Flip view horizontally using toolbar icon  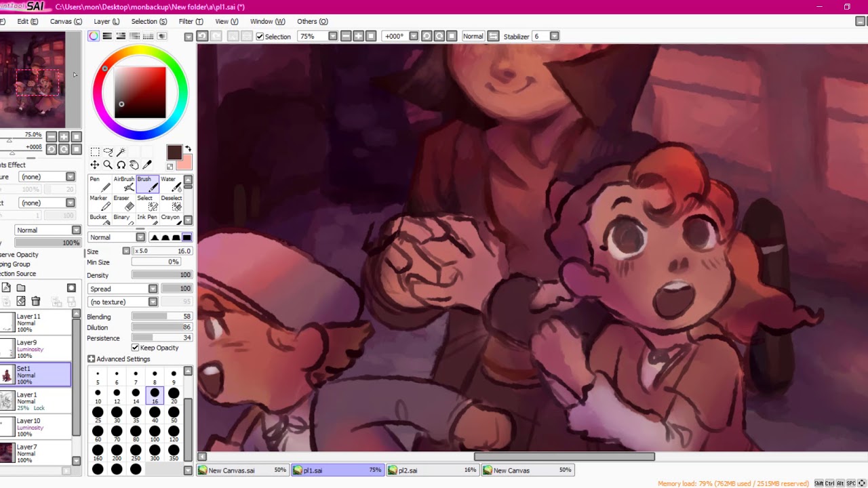click(x=493, y=36)
